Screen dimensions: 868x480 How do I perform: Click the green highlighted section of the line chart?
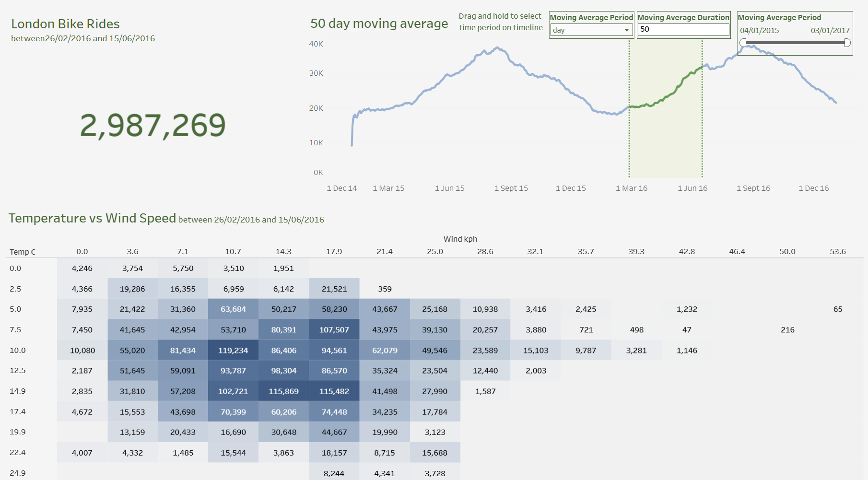(x=666, y=96)
